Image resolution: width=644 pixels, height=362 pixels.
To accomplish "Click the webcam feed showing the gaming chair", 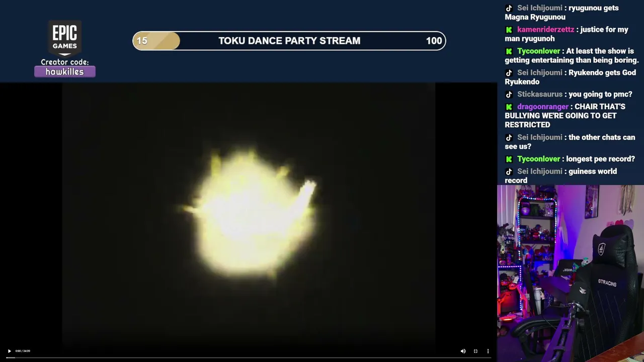I will coord(571,274).
